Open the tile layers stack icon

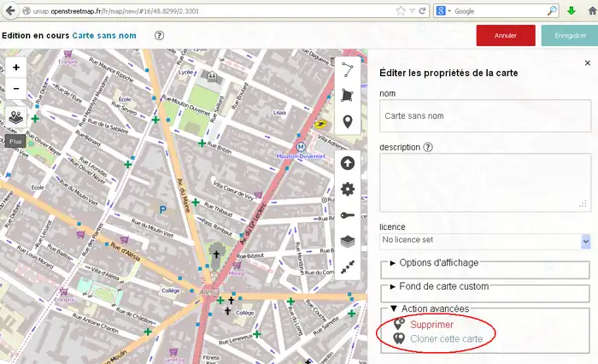tap(348, 242)
